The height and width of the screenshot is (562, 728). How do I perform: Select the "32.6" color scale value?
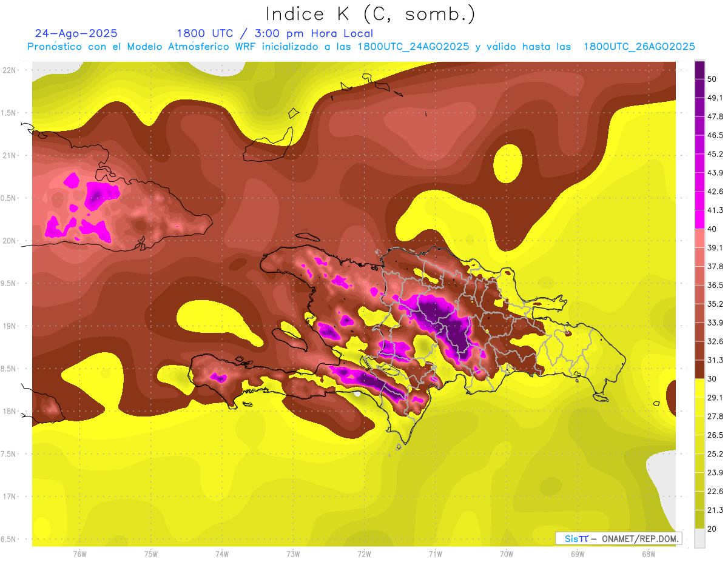[715, 341]
